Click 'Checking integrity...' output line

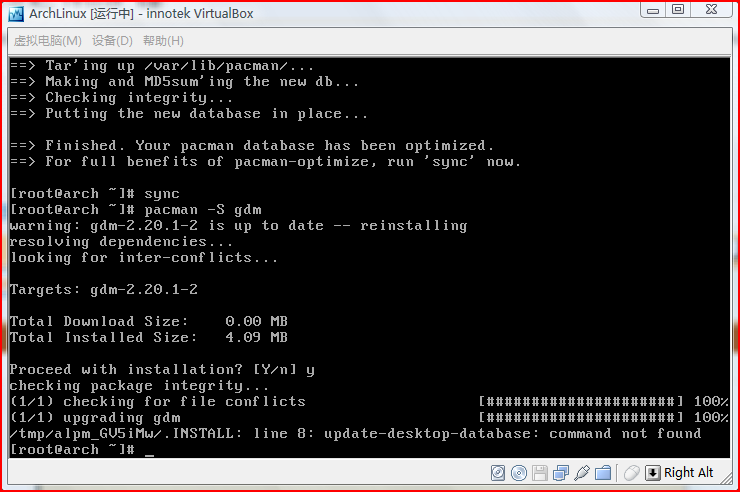[x=121, y=98]
